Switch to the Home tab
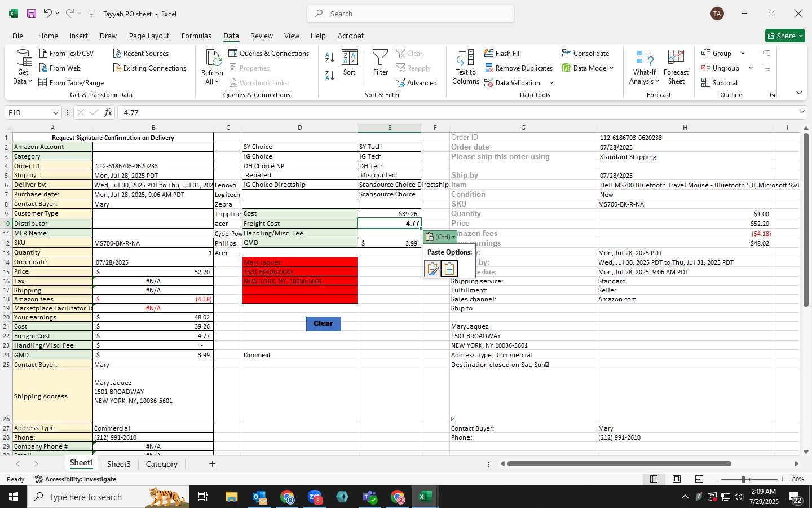Viewport: 812px width, 508px height. [48, 36]
